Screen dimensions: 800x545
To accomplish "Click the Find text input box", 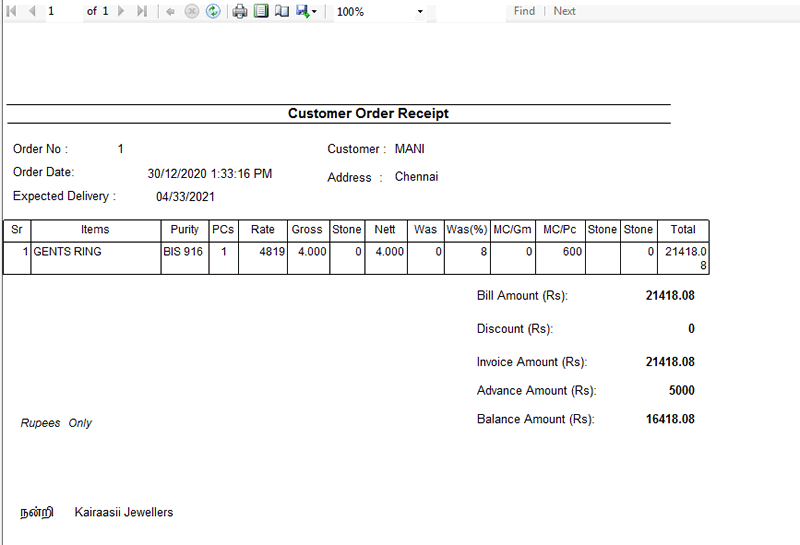I will tap(471, 11).
